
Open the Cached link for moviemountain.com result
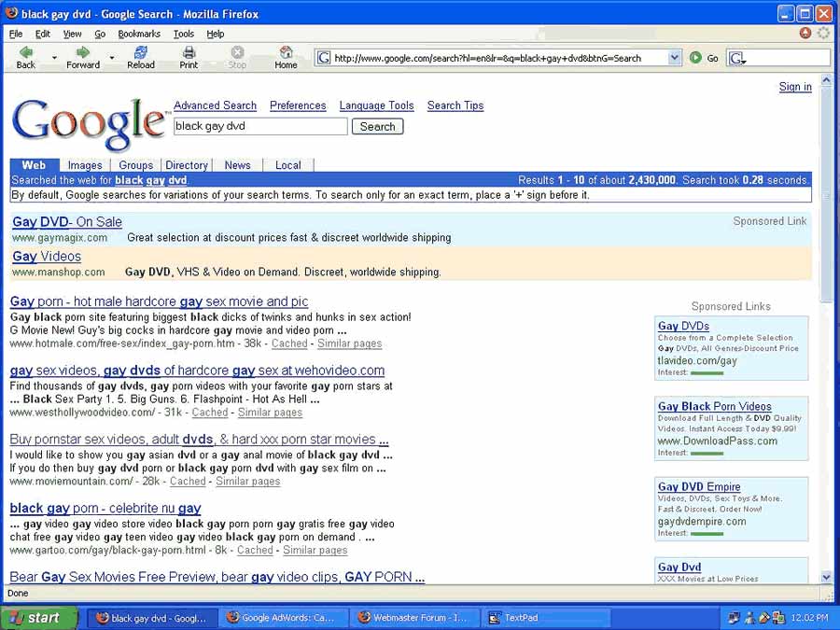188,481
